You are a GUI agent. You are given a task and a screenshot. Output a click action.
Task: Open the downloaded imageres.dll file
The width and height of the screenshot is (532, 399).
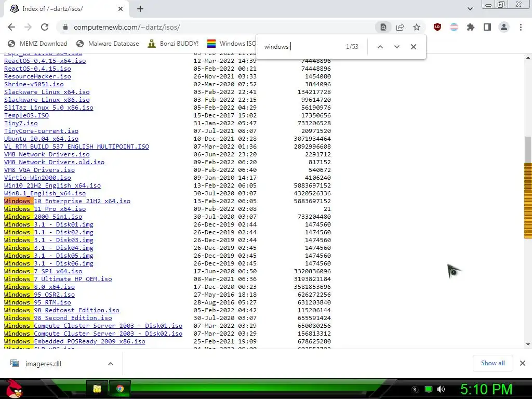pos(43,364)
